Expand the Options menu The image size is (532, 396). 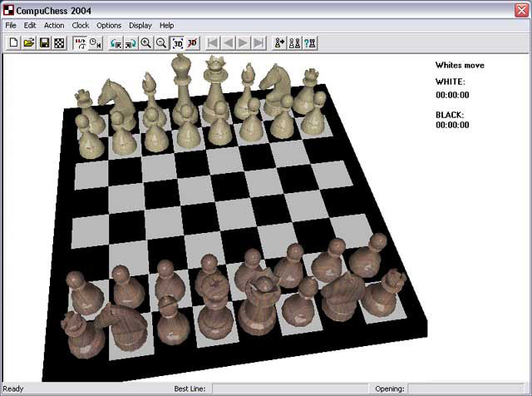click(x=109, y=26)
